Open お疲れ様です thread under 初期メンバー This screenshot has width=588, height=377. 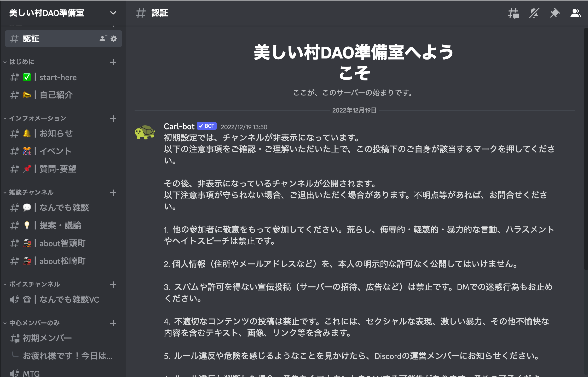tap(67, 356)
